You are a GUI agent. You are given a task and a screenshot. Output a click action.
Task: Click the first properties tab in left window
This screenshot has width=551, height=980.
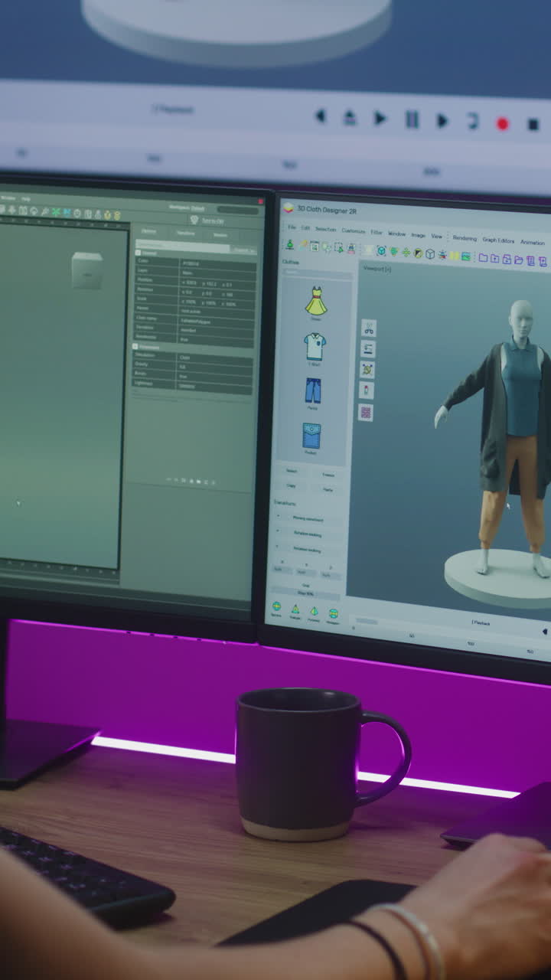pyautogui.click(x=149, y=230)
